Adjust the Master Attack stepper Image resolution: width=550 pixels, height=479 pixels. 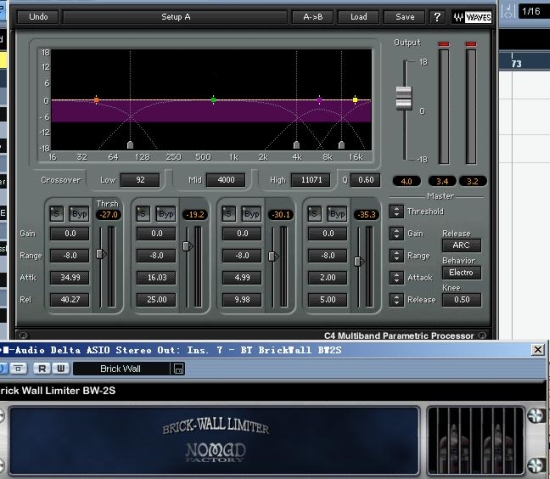(396, 278)
